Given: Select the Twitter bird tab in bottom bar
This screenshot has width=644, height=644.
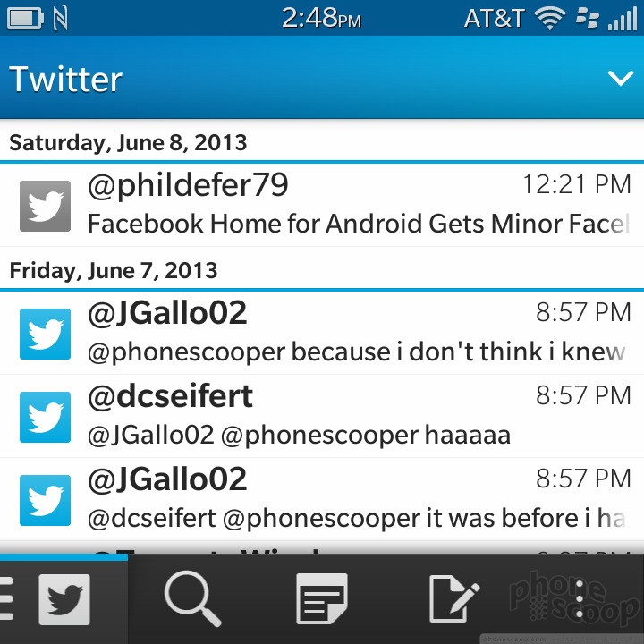Looking at the screenshot, I should pos(64,599).
